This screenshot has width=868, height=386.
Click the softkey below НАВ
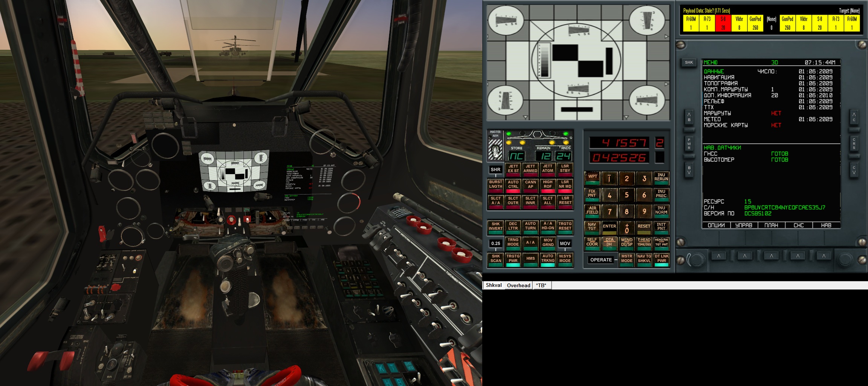click(x=824, y=256)
